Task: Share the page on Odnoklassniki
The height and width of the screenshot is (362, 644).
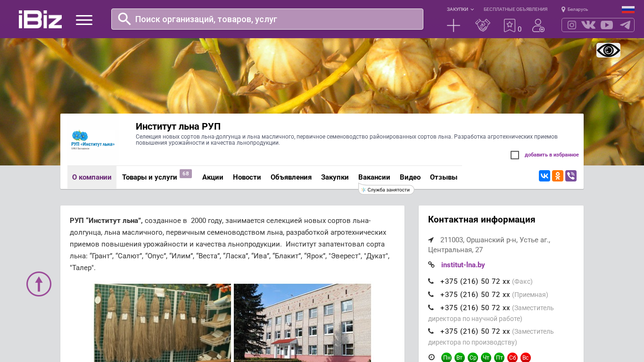Action: point(558,176)
